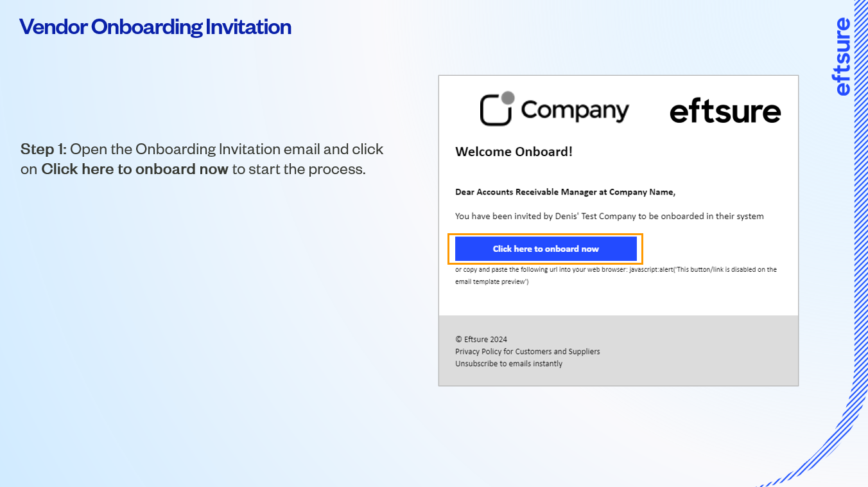Select the eftsure logo in the email header
Viewport: 868px width, 487px height.
click(725, 111)
